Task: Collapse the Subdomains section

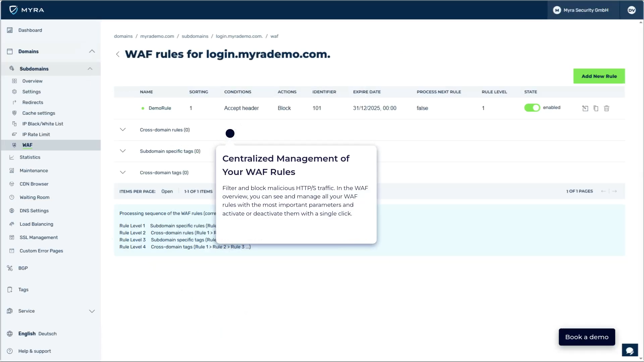Action: coord(90,69)
